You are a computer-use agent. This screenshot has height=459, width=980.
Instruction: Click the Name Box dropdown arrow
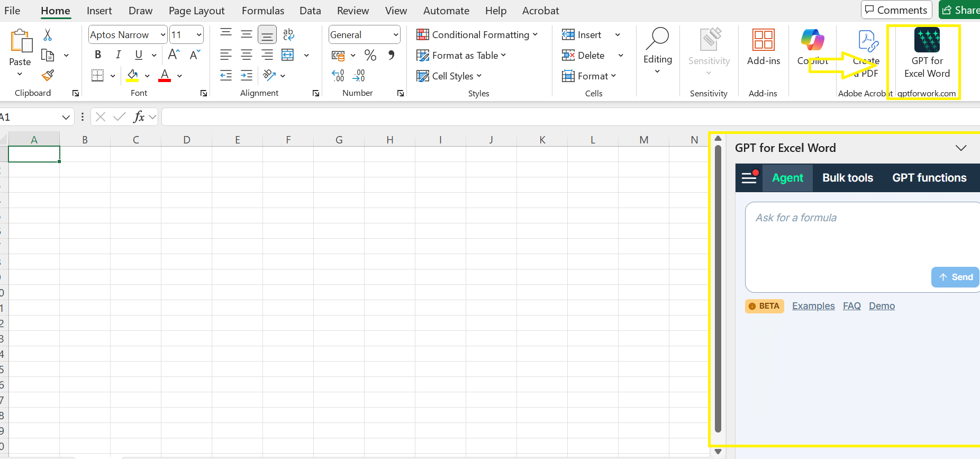(x=66, y=117)
